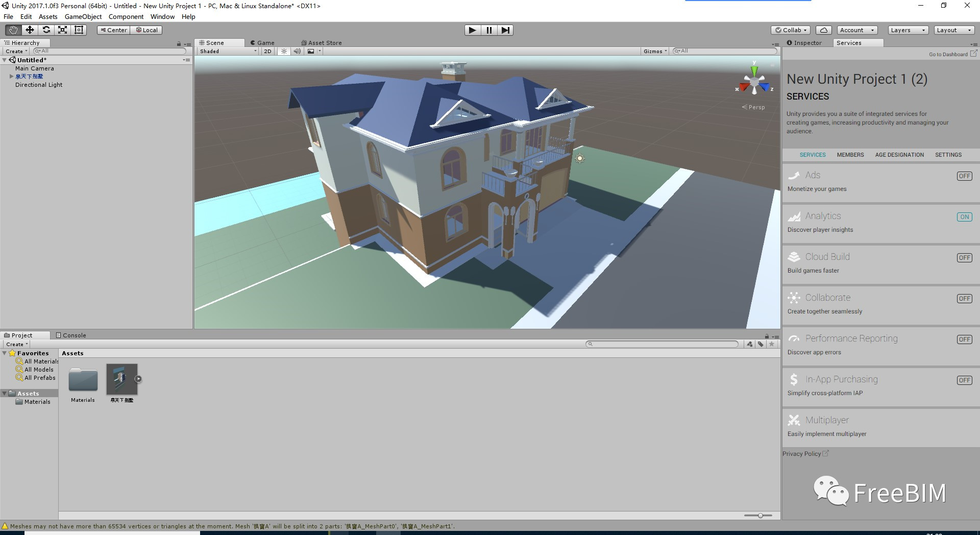Select the Rotate tool
The width and height of the screenshot is (980, 535).
point(46,30)
